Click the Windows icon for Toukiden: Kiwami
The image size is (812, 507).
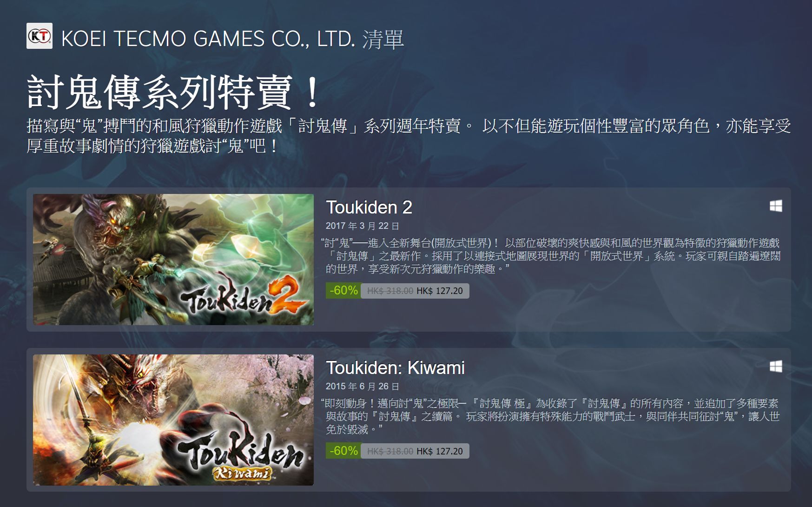[x=776, y=367]
